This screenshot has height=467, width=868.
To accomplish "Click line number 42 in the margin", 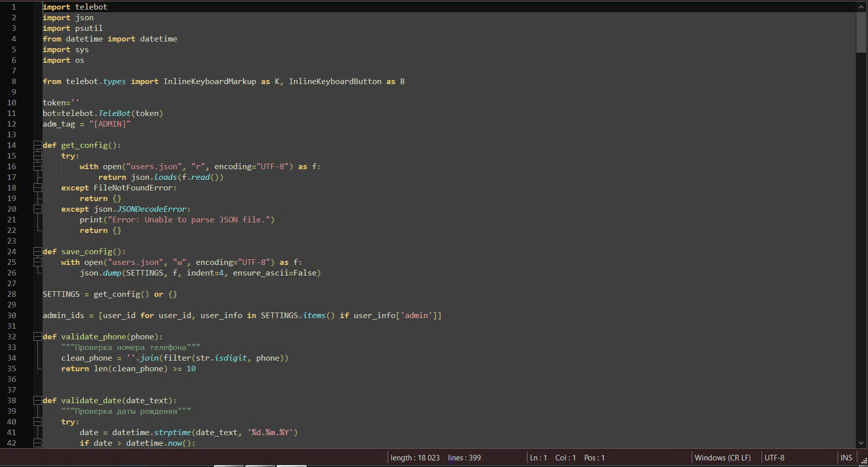I will pos(11,443).
